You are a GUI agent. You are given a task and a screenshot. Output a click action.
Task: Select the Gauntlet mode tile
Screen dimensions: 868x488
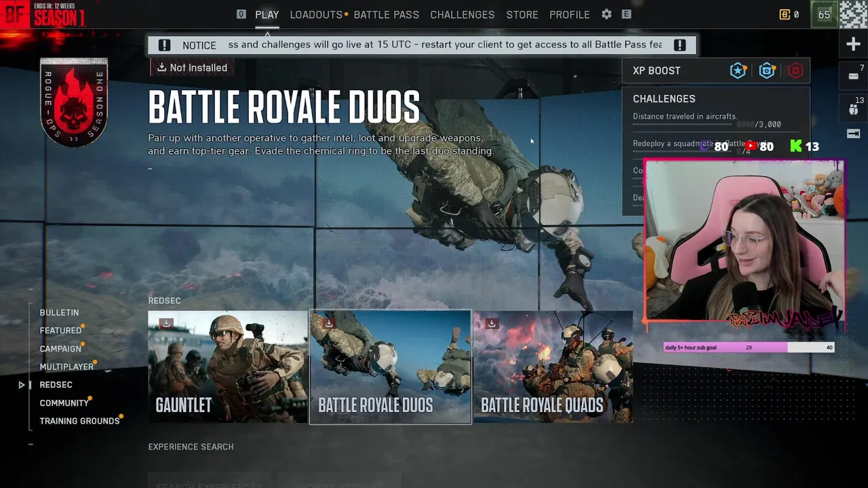pyautogui.click(x=228, y=367)
